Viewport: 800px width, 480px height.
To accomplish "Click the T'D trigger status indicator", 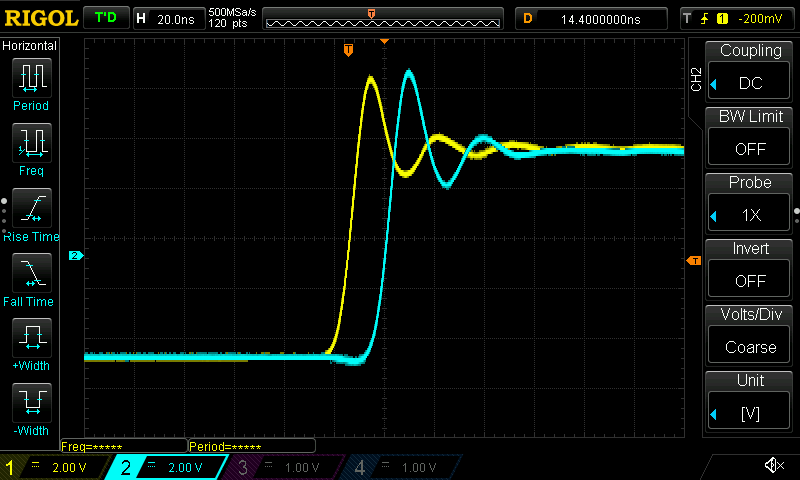I will click(x=106, y=18).
